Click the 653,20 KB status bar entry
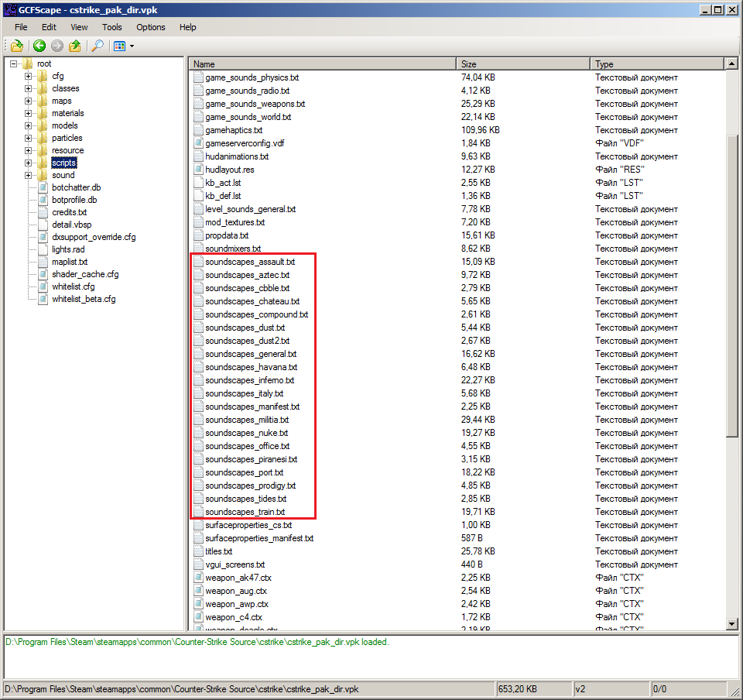The width and height of the screenshot is (743, 700). coord(533,689)
